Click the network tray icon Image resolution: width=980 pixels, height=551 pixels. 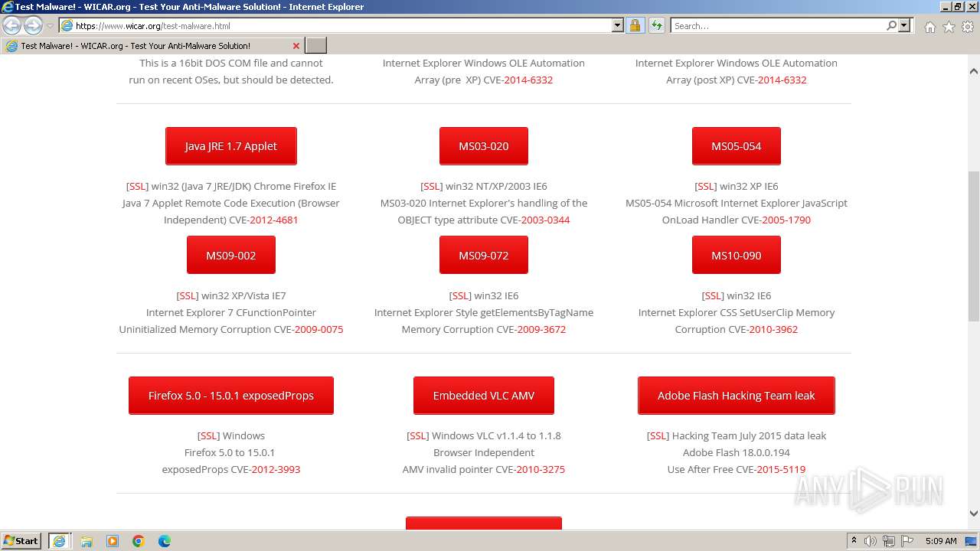(889, 541)
